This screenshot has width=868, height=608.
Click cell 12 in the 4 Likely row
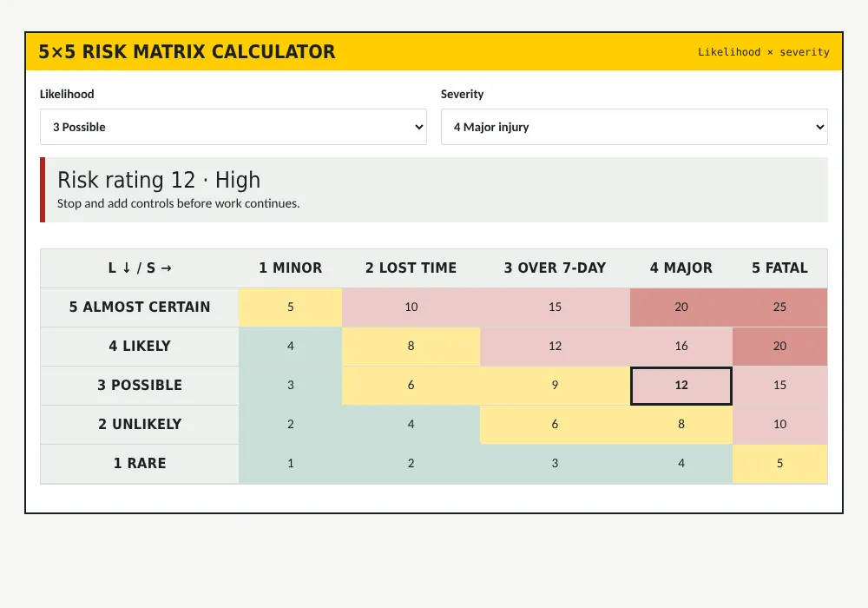click(x=555, y=346)
